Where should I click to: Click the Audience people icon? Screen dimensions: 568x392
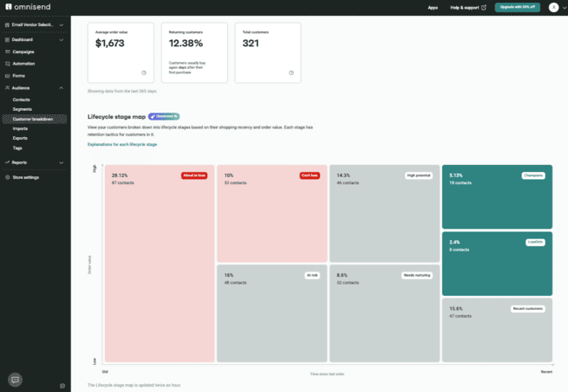[x=7, y=88]
